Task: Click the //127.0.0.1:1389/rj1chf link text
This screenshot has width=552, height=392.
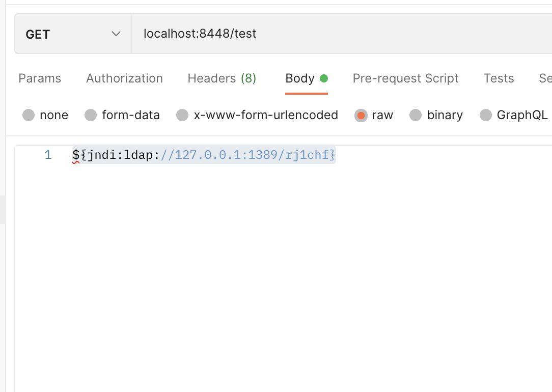Action: click(248, 155)
